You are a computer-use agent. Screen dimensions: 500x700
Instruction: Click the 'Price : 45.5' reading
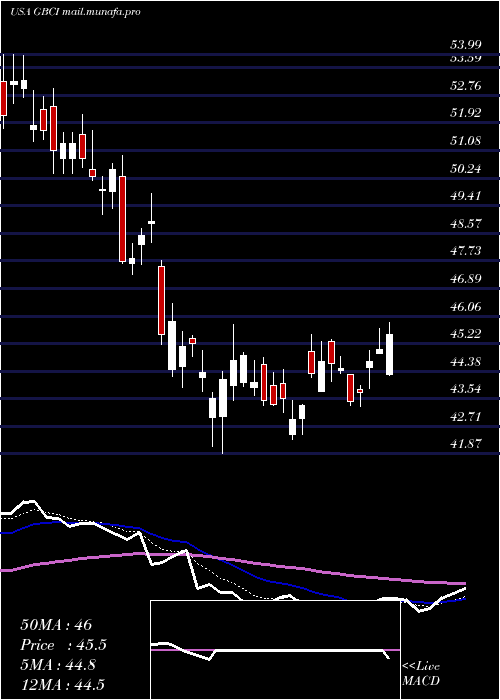pos(64,645)
